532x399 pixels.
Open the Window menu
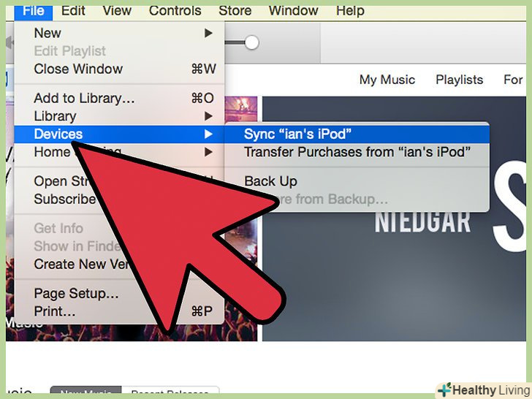(x=294, y=11)
